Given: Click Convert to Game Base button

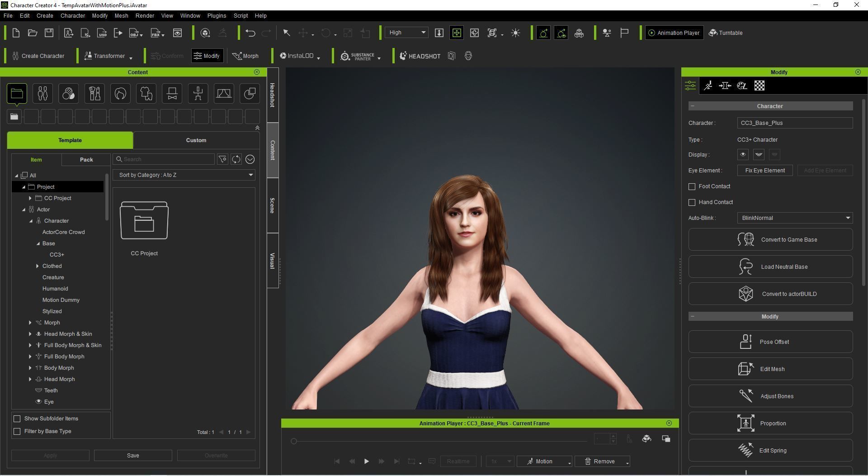Looking at the screenshot, I should click(x=770, y=240).
